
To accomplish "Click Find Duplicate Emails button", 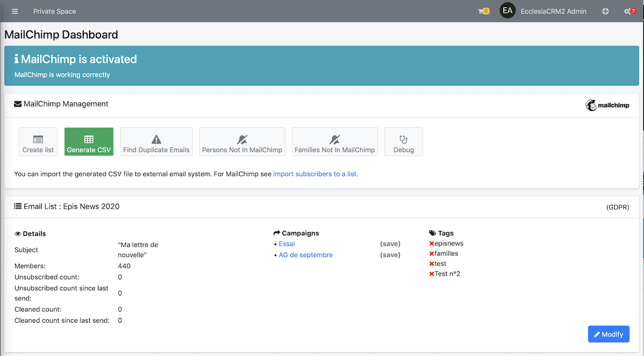I will click(156, 142).
